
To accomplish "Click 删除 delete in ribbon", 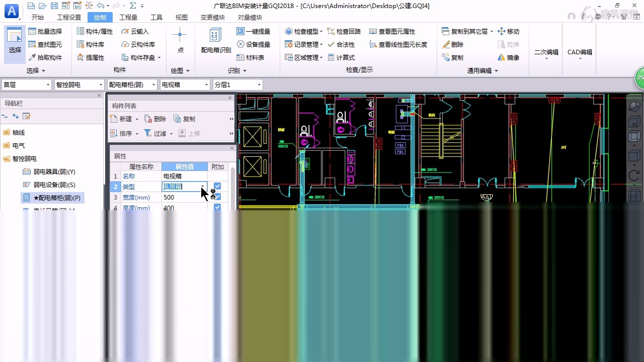I will click(x=453, y=44).
